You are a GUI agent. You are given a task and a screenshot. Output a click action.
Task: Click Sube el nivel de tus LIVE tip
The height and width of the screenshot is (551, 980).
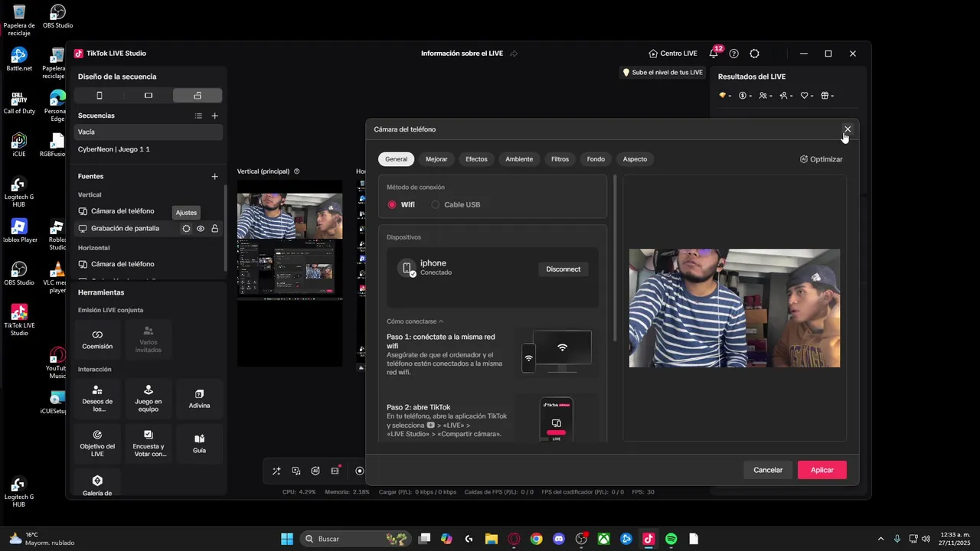coord(662,73)
